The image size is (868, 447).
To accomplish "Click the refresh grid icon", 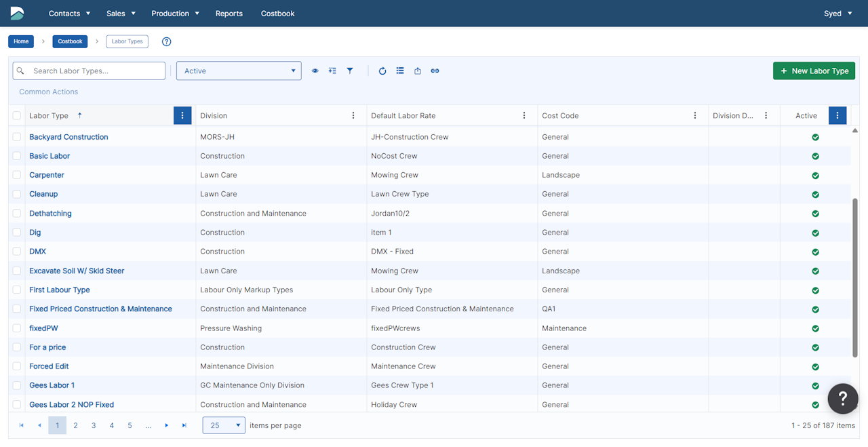I will pyautogui.click(x=382, y=71).
